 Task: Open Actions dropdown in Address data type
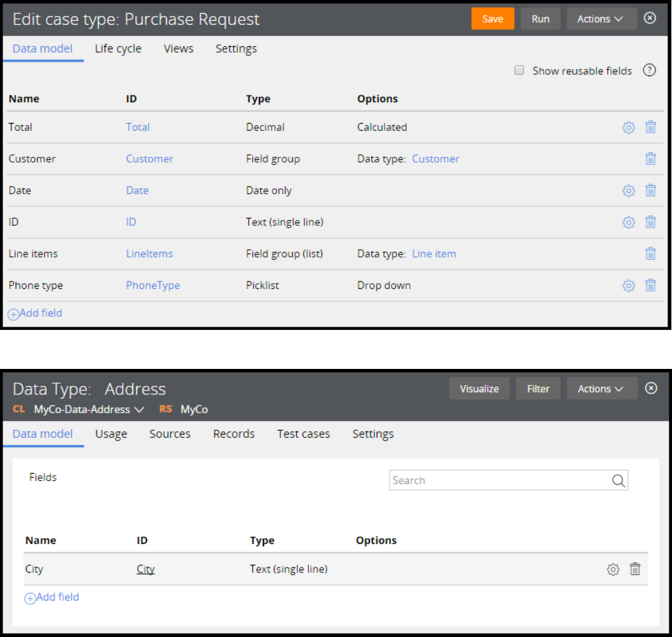(x=600, y=388)
